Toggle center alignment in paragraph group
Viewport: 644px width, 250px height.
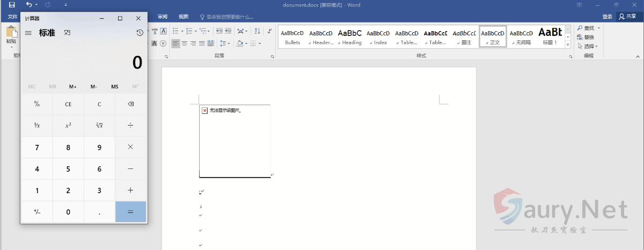tap(184, 43)
